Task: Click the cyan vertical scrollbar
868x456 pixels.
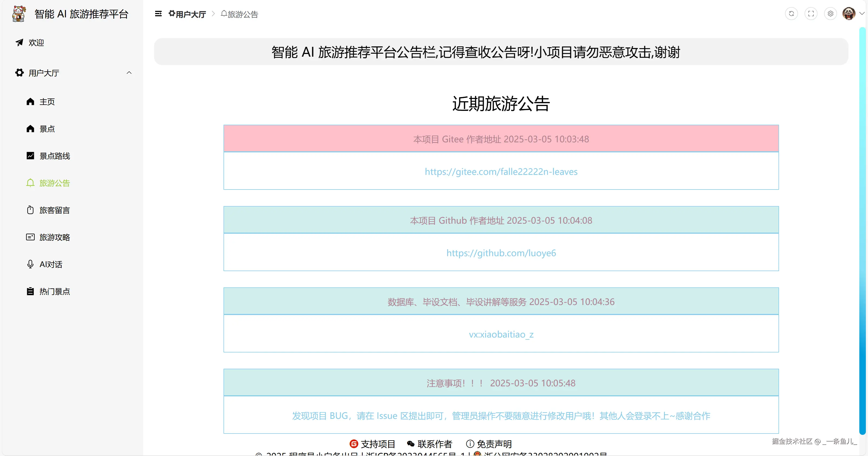Action: pyautogui.click(x=862, y=229)
